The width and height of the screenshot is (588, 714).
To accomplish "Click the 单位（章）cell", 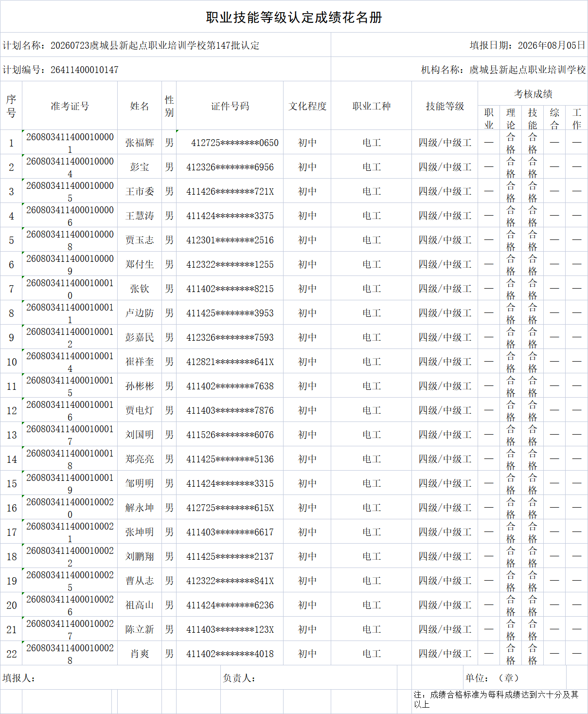I will pos(515,677).
